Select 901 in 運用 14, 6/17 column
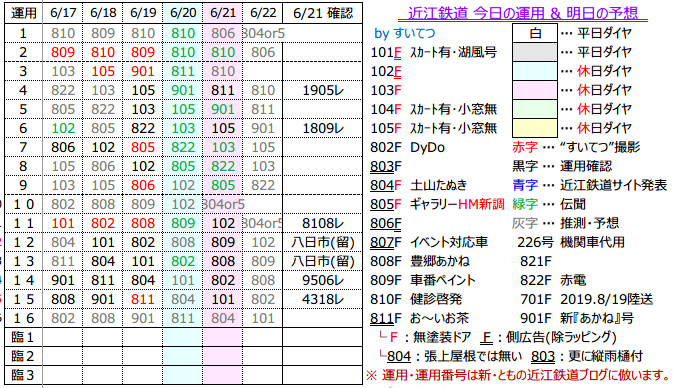Screen dimensions: 680x388 [63, 280]
